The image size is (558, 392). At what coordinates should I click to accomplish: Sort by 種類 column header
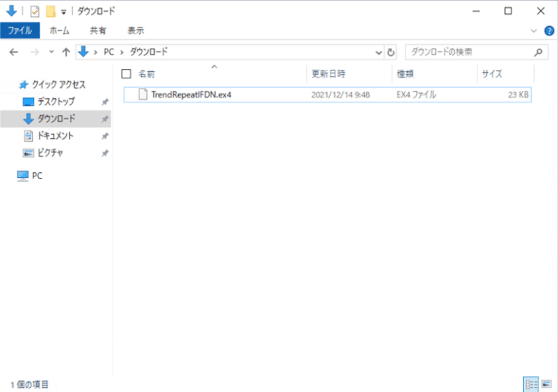pyautogui.click(x=405, y=73)
